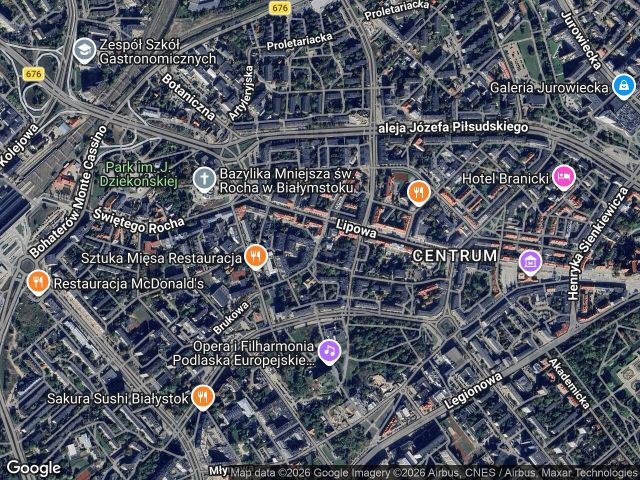Image resolution: width=640 pixels, height=480 pixels.
Task: Click the Galeria Jurowiecka text label
Action: tap(549, 88)
